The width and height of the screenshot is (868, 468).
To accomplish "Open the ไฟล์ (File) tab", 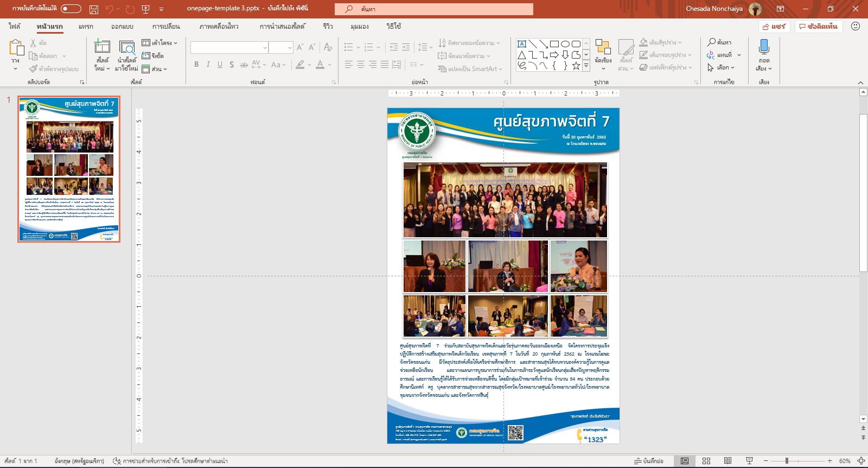I will pyautogui.click(x=15, y=26).
